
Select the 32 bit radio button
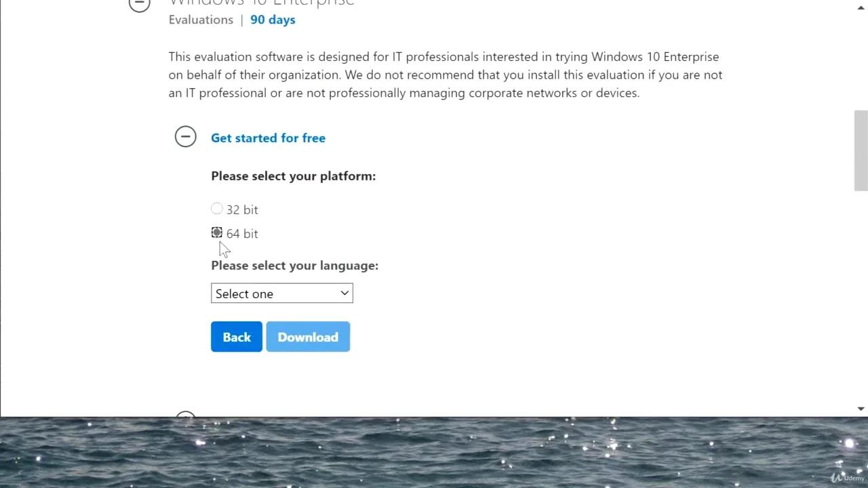[217, 209]
